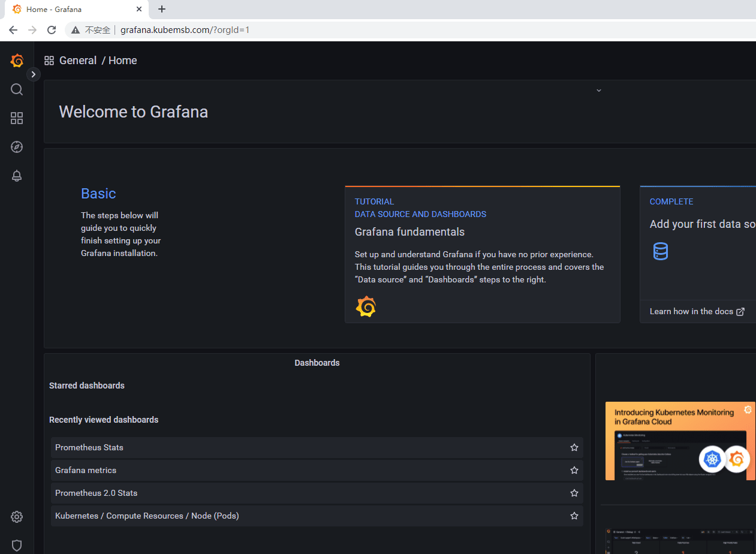Open a new browser tab with plus
The height and width of the screenshot is (554, 756).
click(x=162, y=9)
